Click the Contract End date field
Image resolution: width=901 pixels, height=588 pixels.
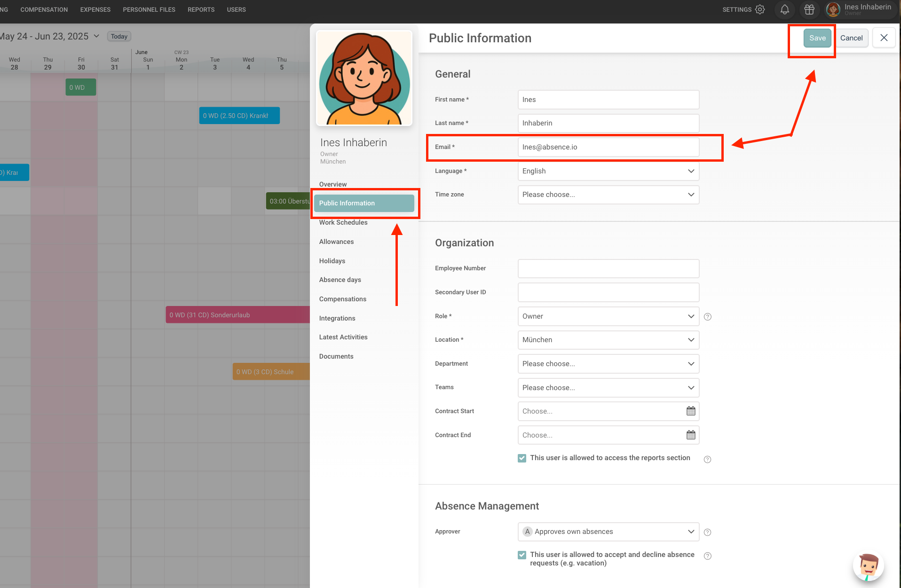(x=609, y=435)
